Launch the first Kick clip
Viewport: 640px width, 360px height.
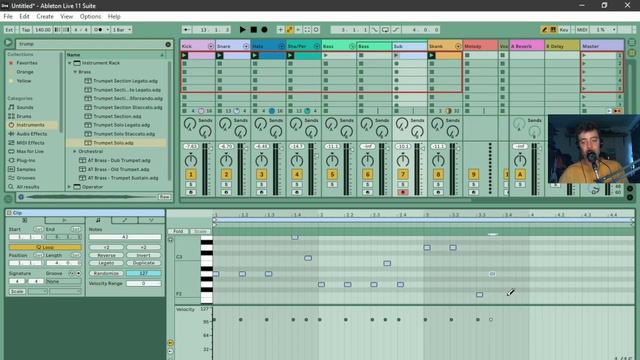184,55
